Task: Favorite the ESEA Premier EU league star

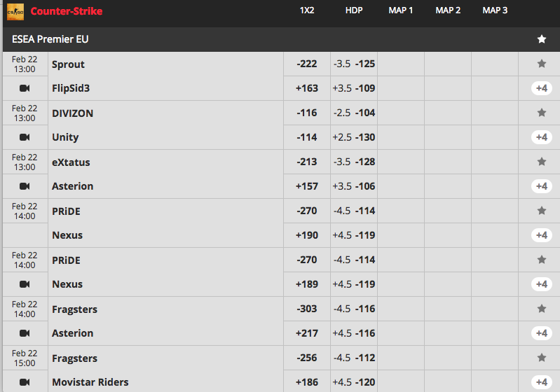Action: (542, 39)
